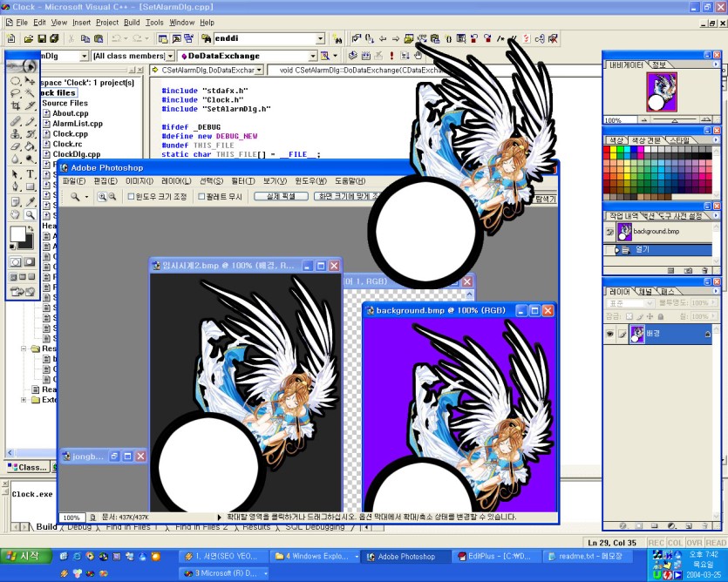Switch to EditPlus in the taskbar

(495, 556)
